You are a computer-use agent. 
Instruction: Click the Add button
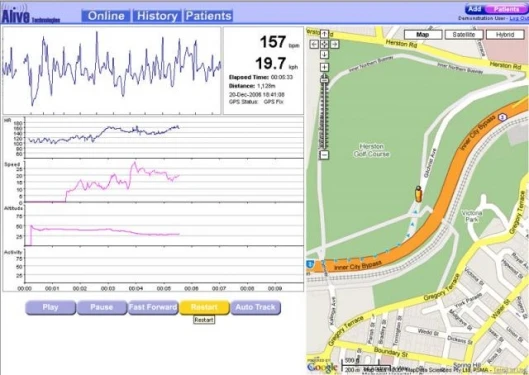[x=474, y=9]
